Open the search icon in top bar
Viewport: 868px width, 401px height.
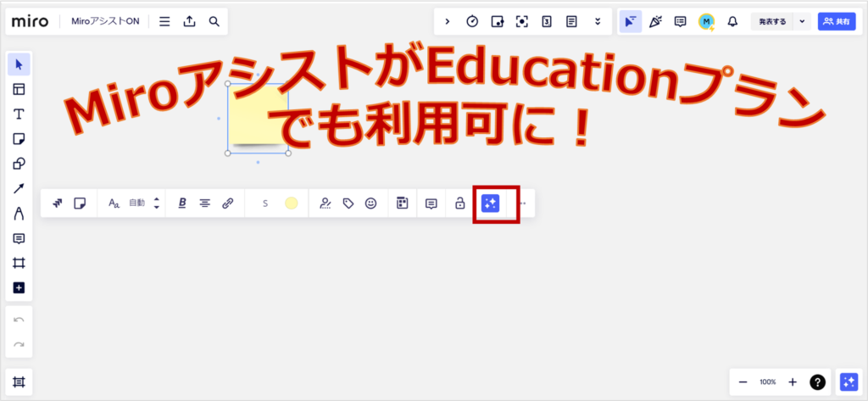214,21
